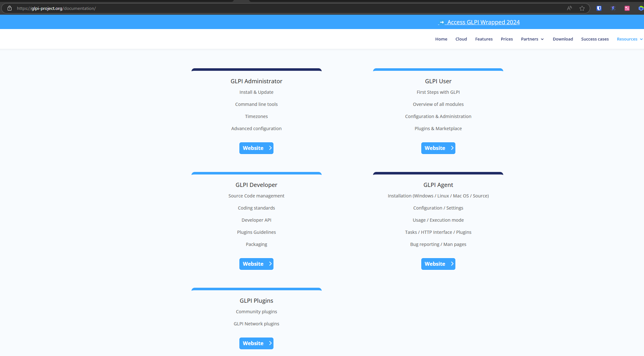644x356 pixels.
Task: Click the rightmost blue extension icon
Action: click(x=641, y=8)
